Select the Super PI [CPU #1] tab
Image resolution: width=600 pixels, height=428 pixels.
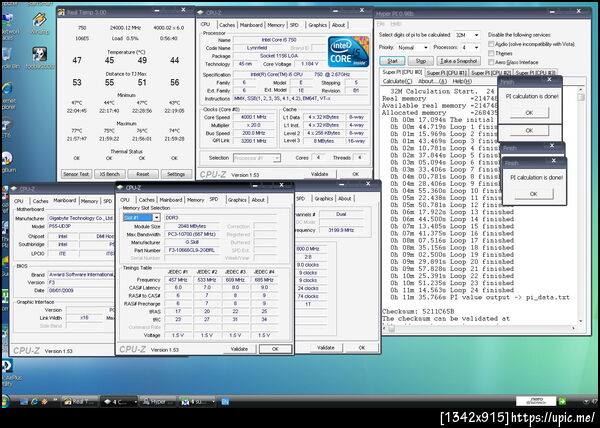coord(446,73)
